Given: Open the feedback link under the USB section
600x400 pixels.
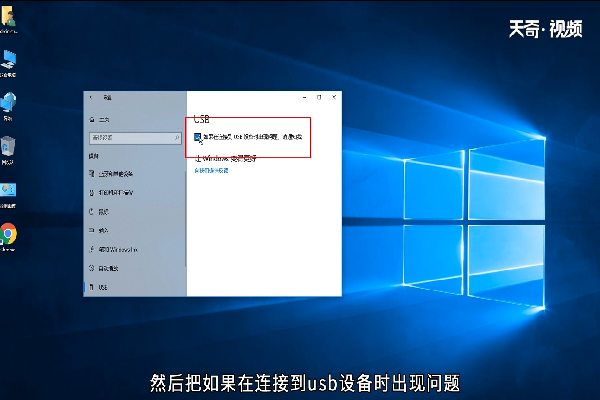Looking at the screenshot, I should (x=211, y=171).
